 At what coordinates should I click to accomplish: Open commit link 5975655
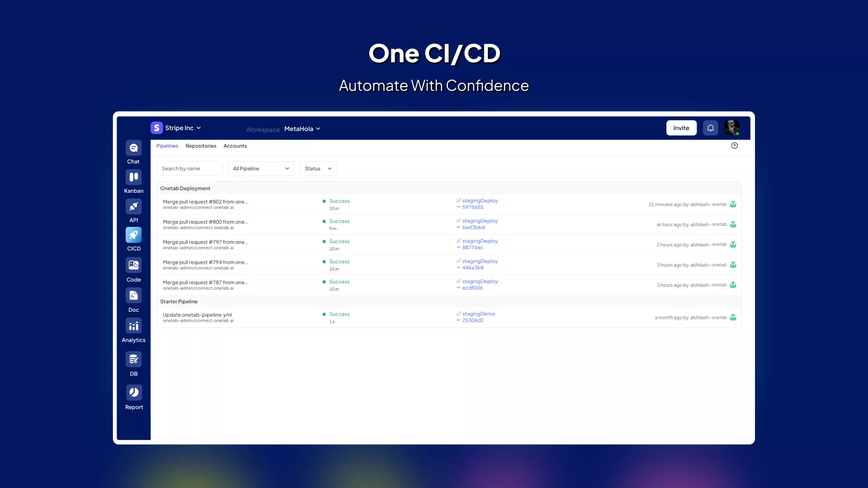tap(472, 207)
